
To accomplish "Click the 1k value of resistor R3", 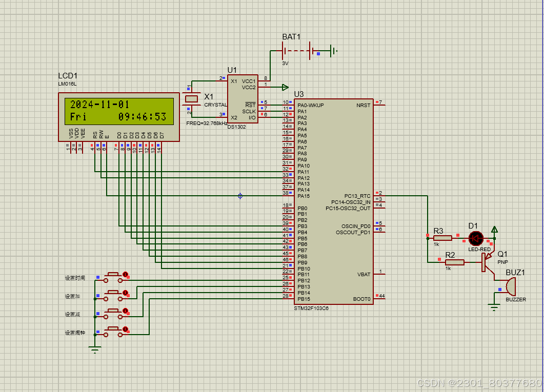I will point(436,244).
